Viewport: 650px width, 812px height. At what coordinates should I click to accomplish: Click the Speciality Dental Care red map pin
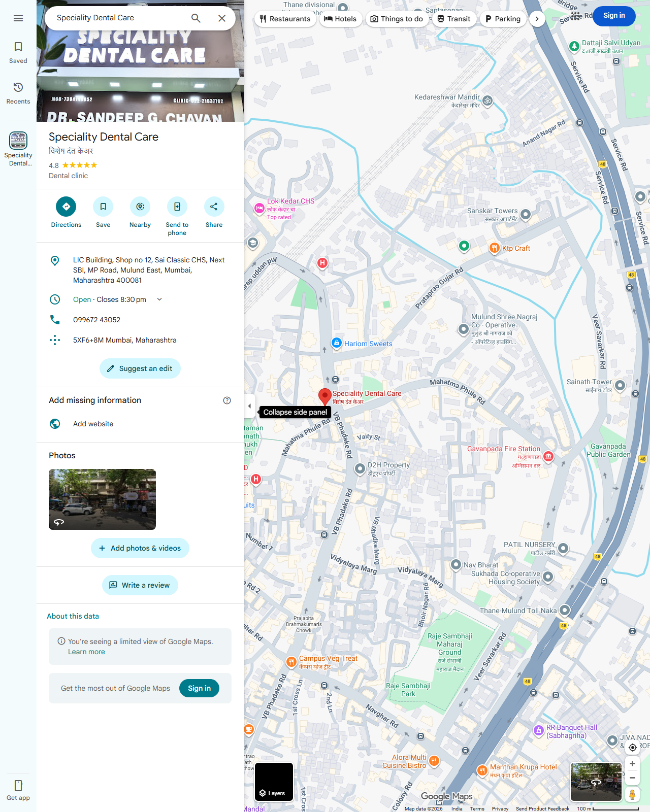(x=324, y=397)
